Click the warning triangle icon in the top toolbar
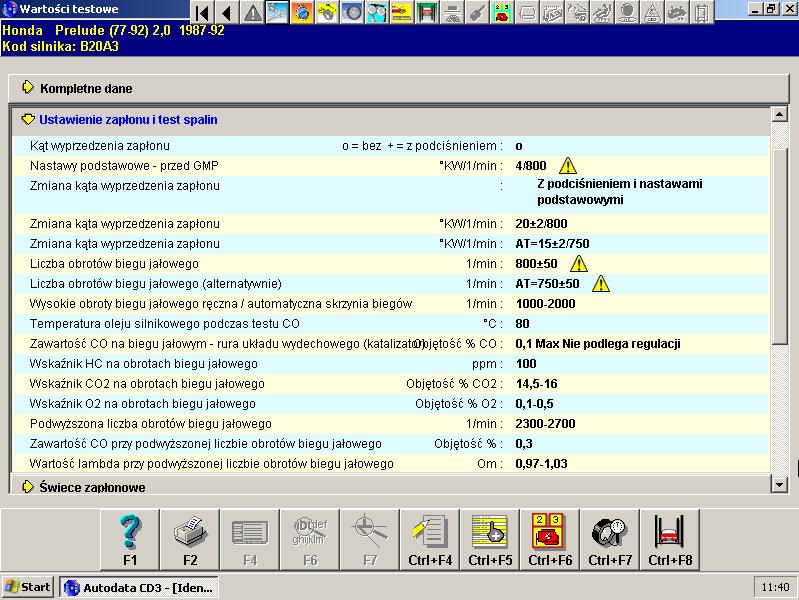Image resolution: width=799 pixels, height=600 pixels. tap(253, 13)
